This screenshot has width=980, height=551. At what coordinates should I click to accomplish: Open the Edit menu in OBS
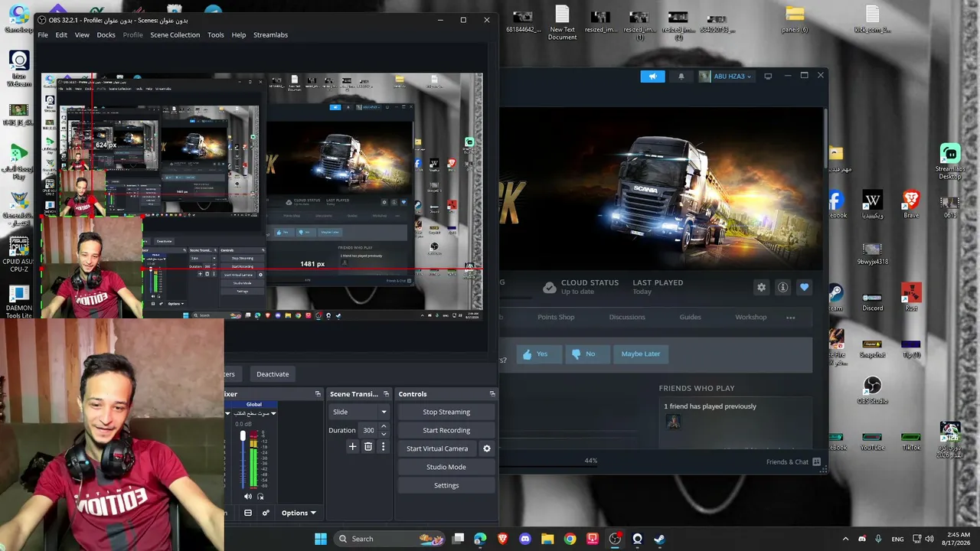pos(61,34)
